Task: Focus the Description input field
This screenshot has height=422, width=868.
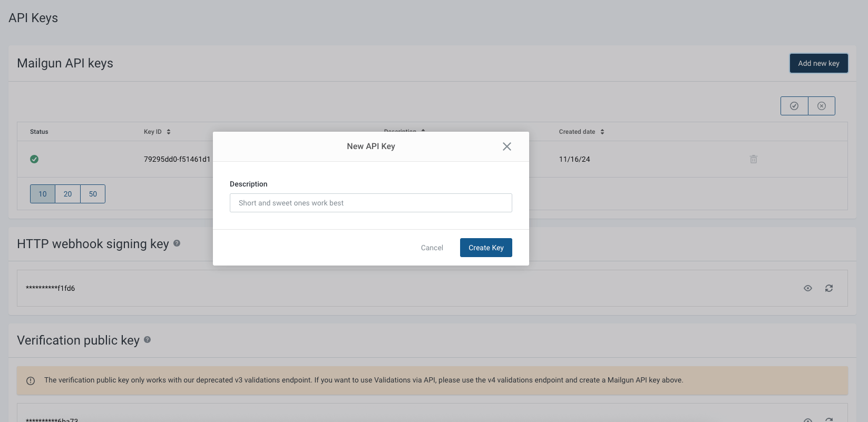Action: click(x=370, y=203)
